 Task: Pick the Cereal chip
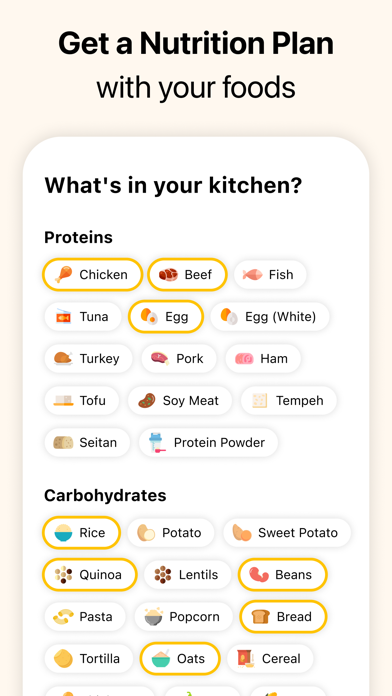[x=270, y=659]
